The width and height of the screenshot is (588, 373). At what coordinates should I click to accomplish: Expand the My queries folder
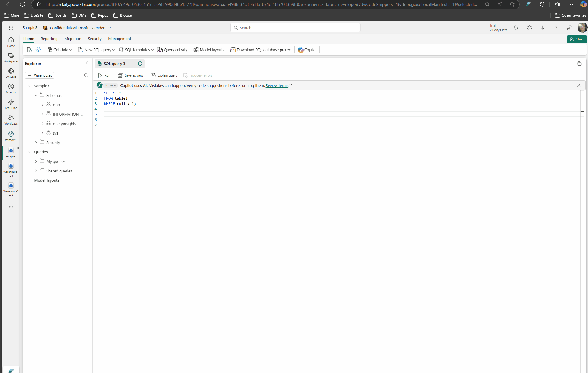[36, 161]
